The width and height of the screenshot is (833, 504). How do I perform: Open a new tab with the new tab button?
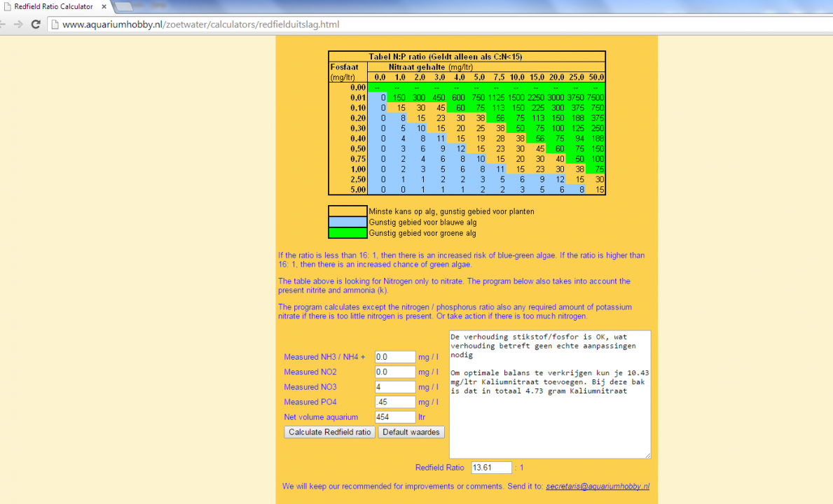pyautogui.click(x=123, y=7)
